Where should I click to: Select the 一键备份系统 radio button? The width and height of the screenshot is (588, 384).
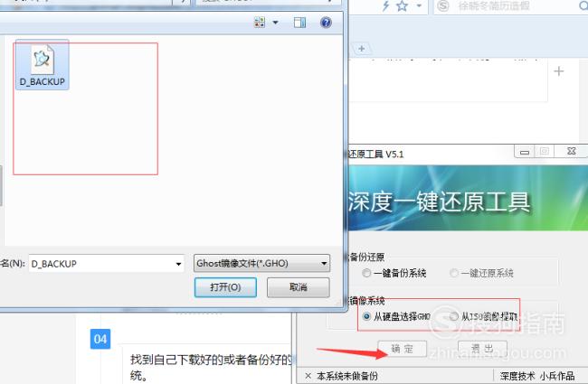(394, 273)
